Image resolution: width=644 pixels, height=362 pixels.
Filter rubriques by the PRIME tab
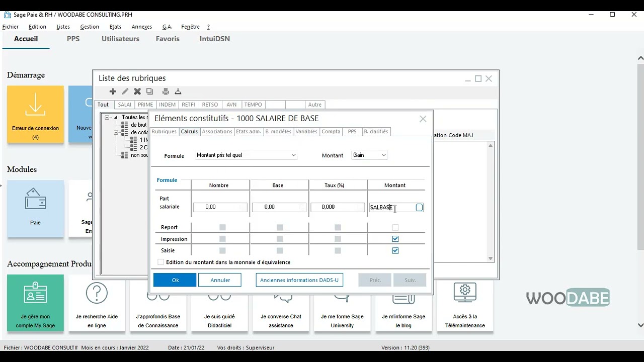[x=145, y=105]
